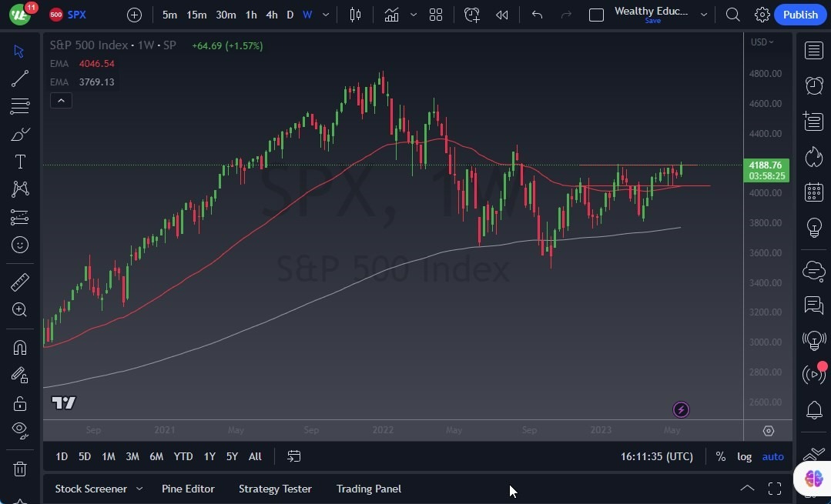The width and height of the screenshot is (831, 504).
Task: Open the Strategy Tester tab
Action: click(275, 489)
